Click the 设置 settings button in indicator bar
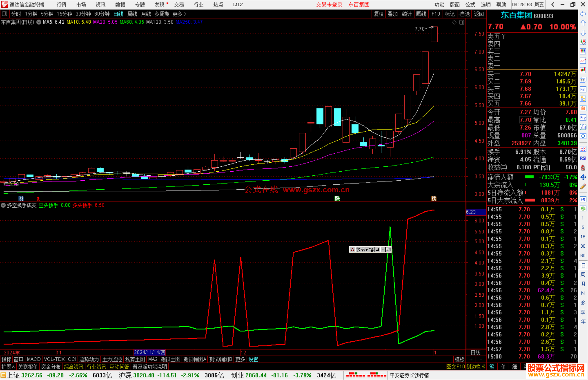This screenshot has width=588, height=380. pyautogui.click(x=253, y=359)
